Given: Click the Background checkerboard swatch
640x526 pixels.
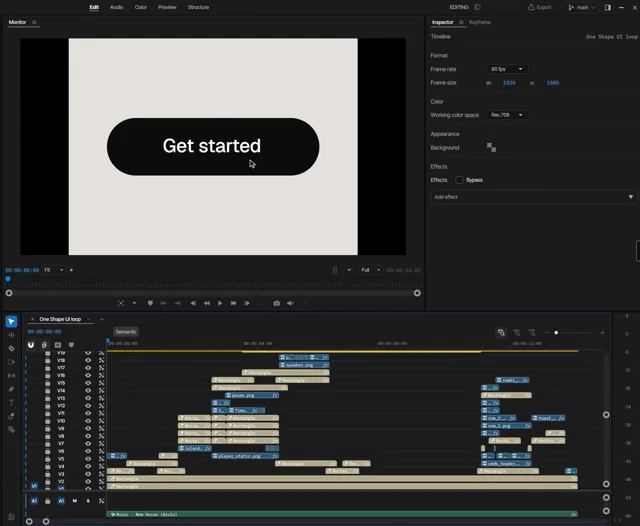Looking at the screenshot, I should click(x=491, y=148).
